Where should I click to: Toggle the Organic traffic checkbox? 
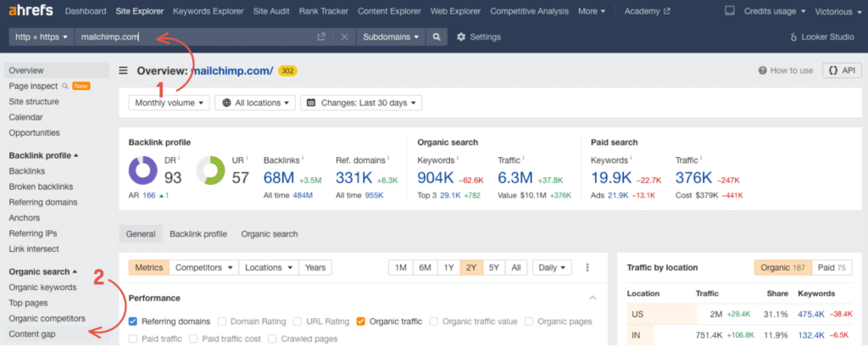point(361,321)
